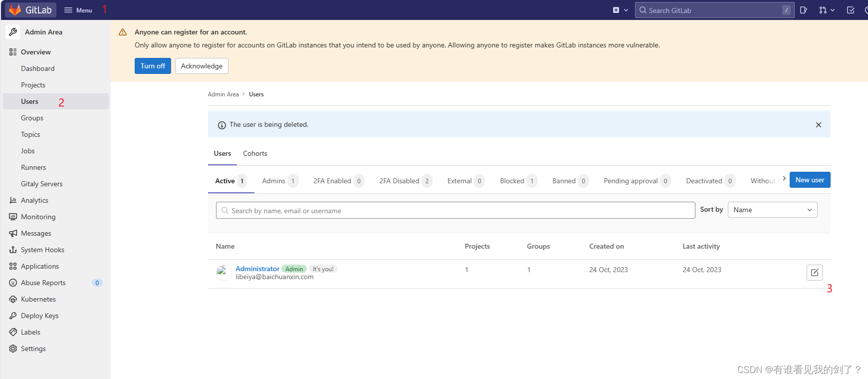
Task: Open Gitaly Servers in the sidebar
Action: (42, 184)
